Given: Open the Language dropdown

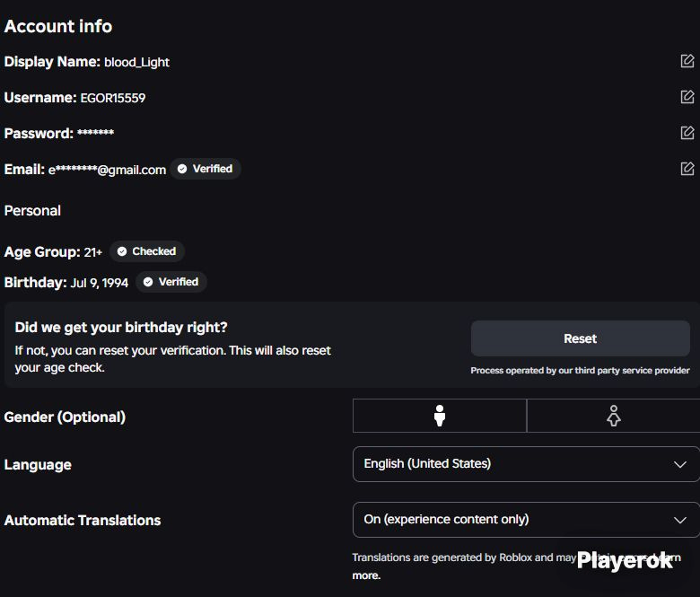Looking at the screenshot, I should pyautogui.click(x=526, y=464).
